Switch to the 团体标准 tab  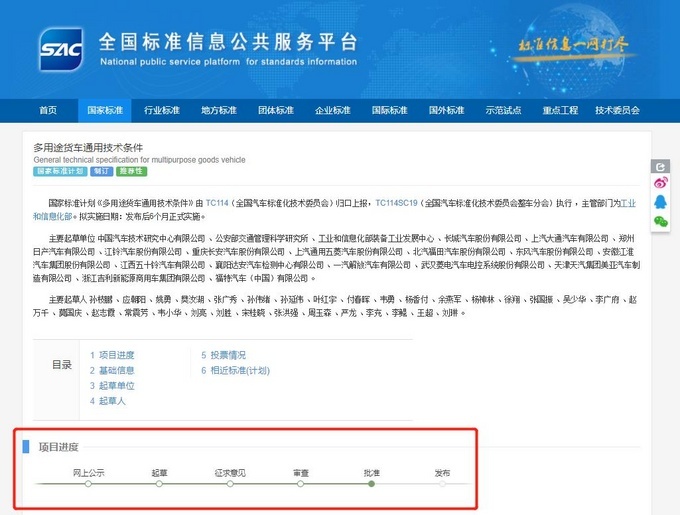[x=276, y=111]
